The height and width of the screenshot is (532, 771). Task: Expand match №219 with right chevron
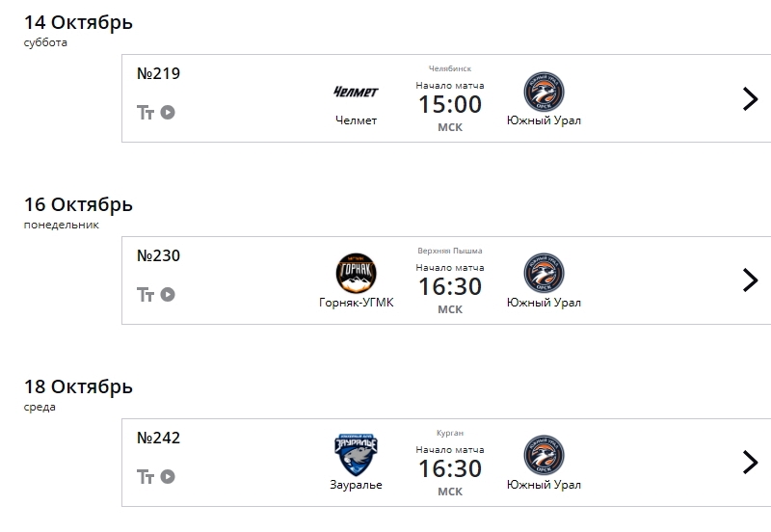750,98
